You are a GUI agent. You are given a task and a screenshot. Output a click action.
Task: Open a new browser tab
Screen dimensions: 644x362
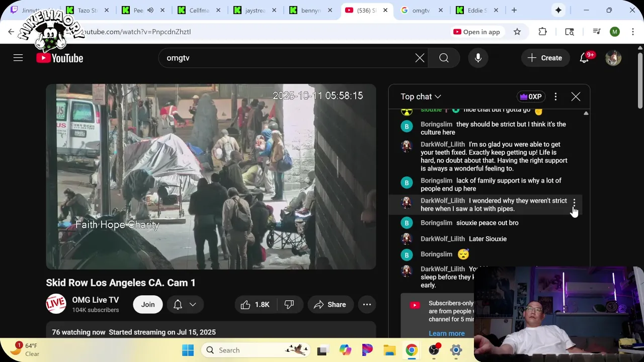point(514,10)
